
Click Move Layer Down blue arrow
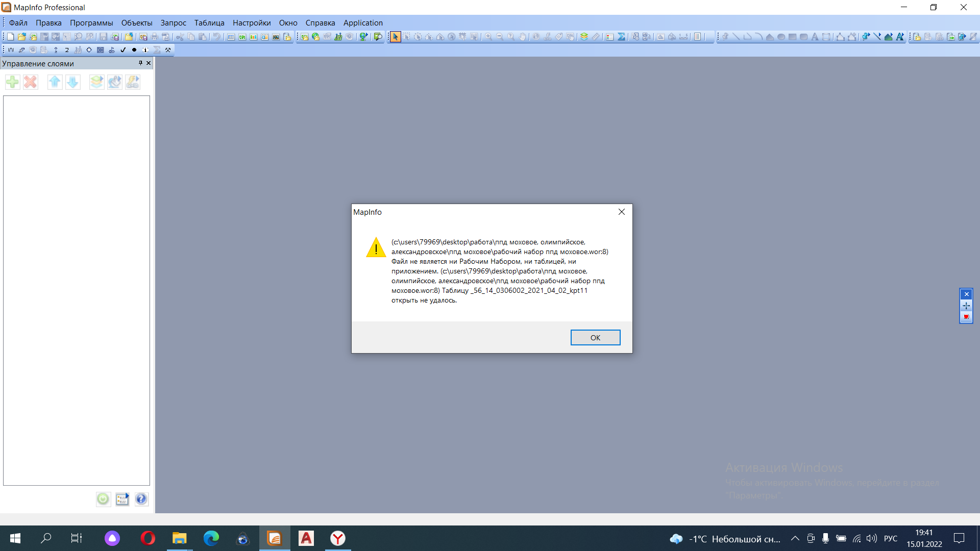(x=73, y=82)
